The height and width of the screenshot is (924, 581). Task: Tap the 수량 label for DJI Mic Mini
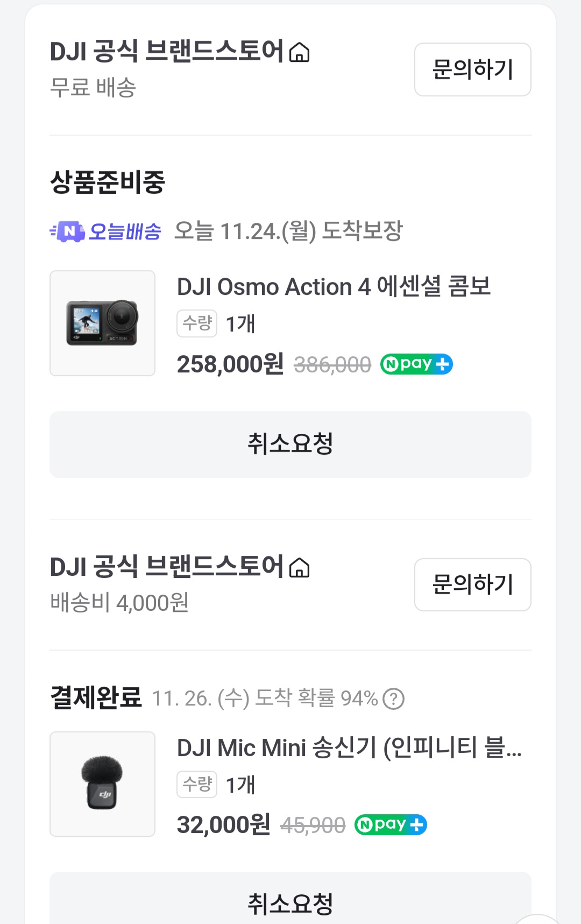pyautogui.click(x=197, y=785)
